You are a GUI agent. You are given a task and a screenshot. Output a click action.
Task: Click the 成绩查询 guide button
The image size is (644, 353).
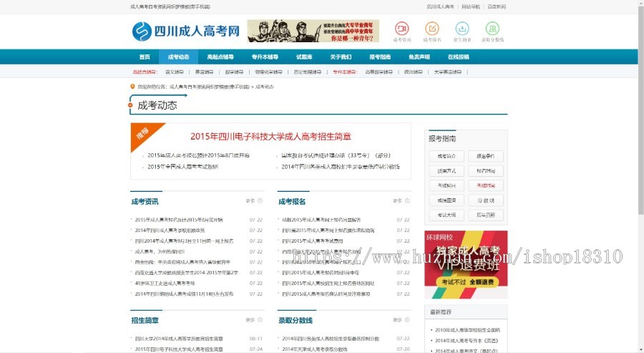[447, 200]
